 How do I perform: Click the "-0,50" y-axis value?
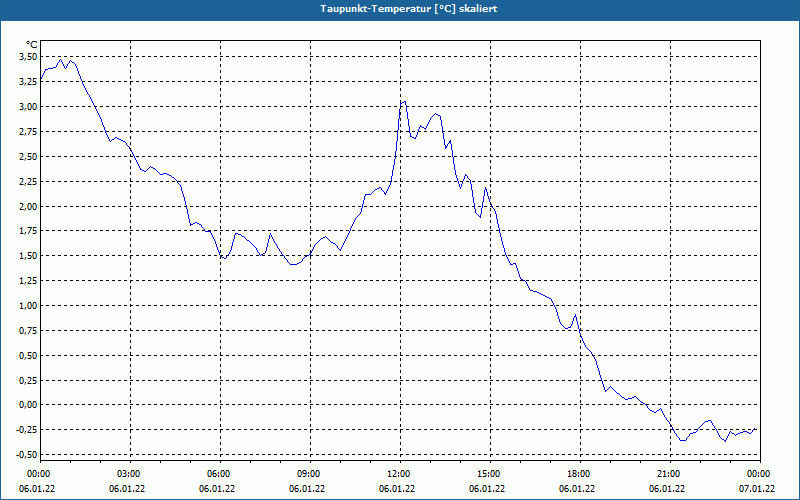(x=28, y=455)
